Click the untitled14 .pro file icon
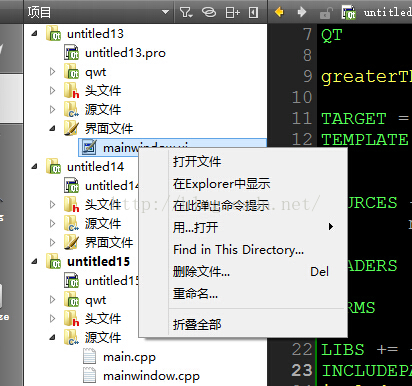Screen dimensions: 412x386 (x=71, y=185)
